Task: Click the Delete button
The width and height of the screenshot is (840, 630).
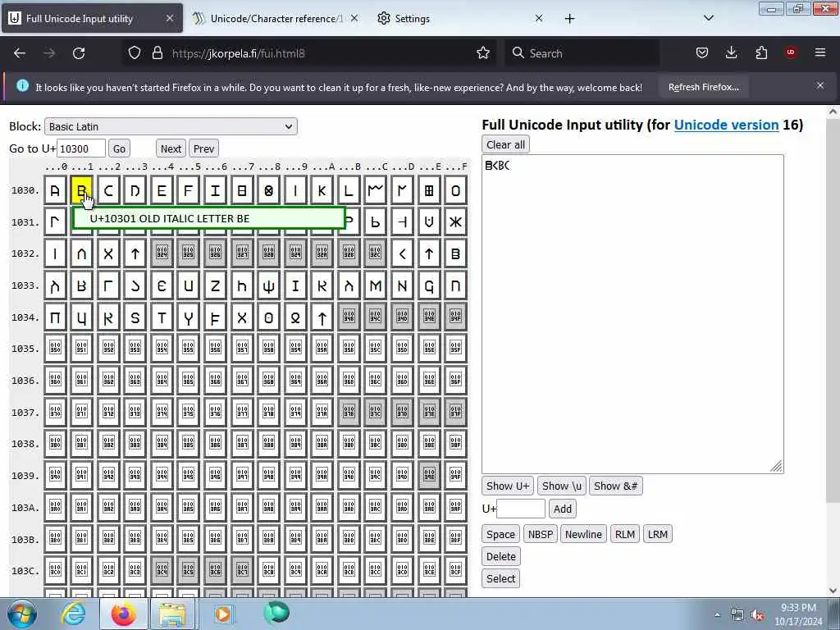Action: tap(501, 556)
